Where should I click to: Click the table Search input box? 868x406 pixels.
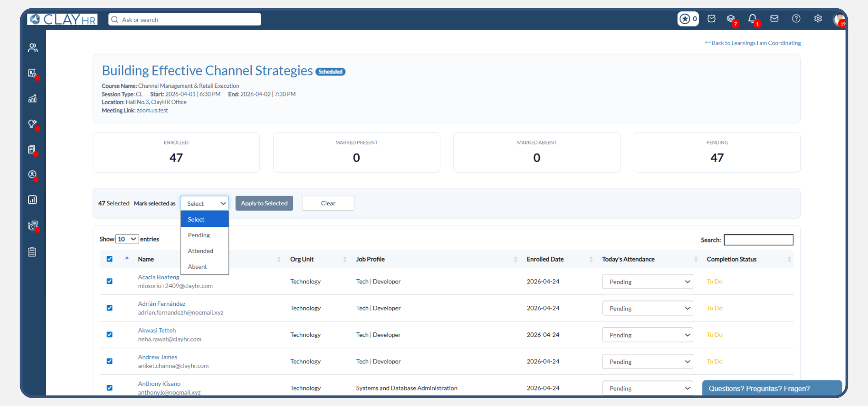[758, 240]
